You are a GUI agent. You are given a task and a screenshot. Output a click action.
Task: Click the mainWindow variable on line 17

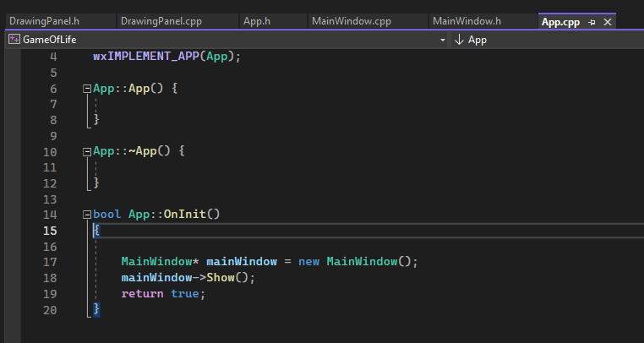coord(242,262)
